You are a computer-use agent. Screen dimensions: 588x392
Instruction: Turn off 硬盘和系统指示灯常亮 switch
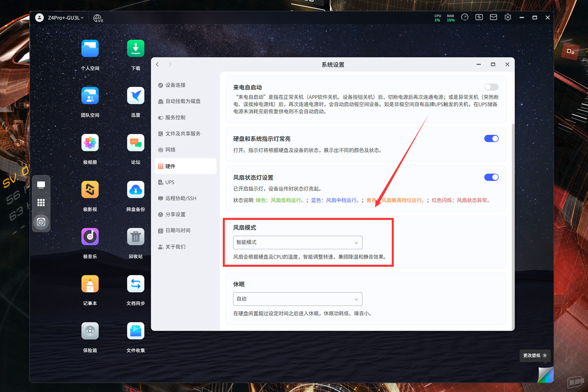pyautogui.click(x=491, y=138)
